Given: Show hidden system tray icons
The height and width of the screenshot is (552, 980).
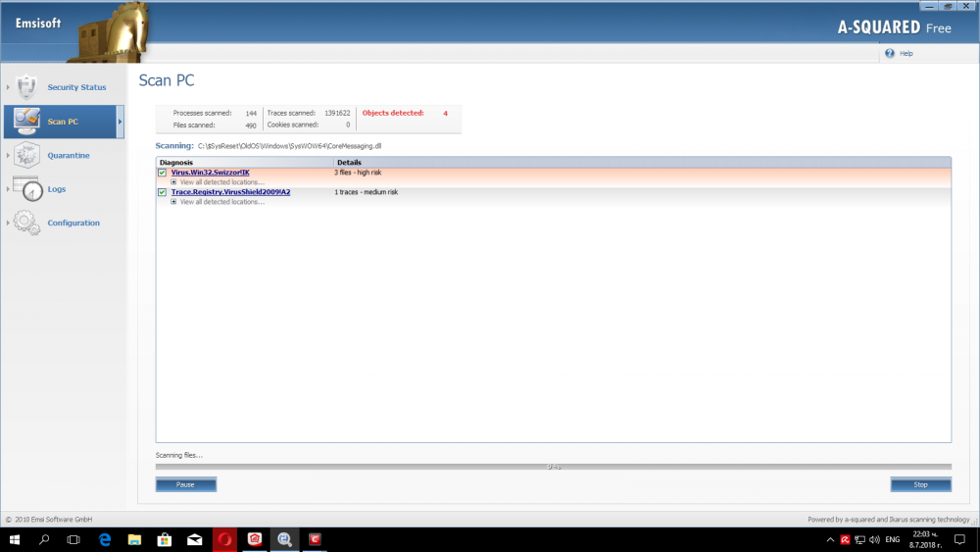Looking at the screenshot, I should 830,539.
